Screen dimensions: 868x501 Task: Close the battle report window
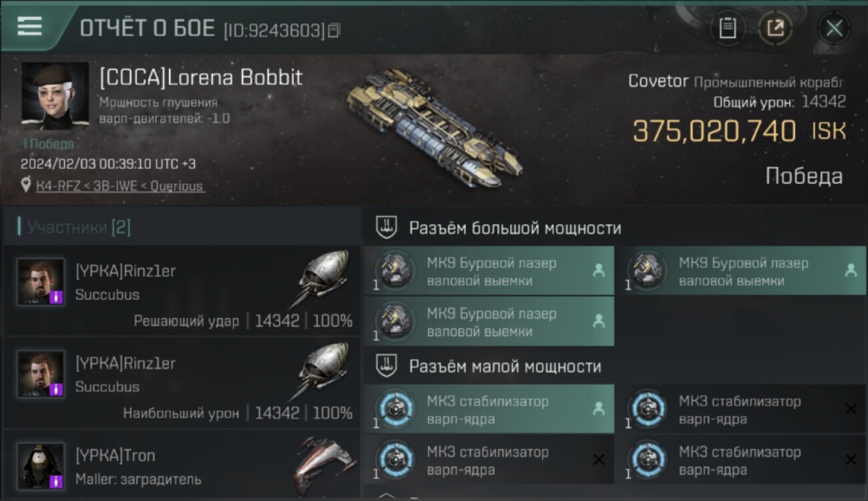[834, 28]
